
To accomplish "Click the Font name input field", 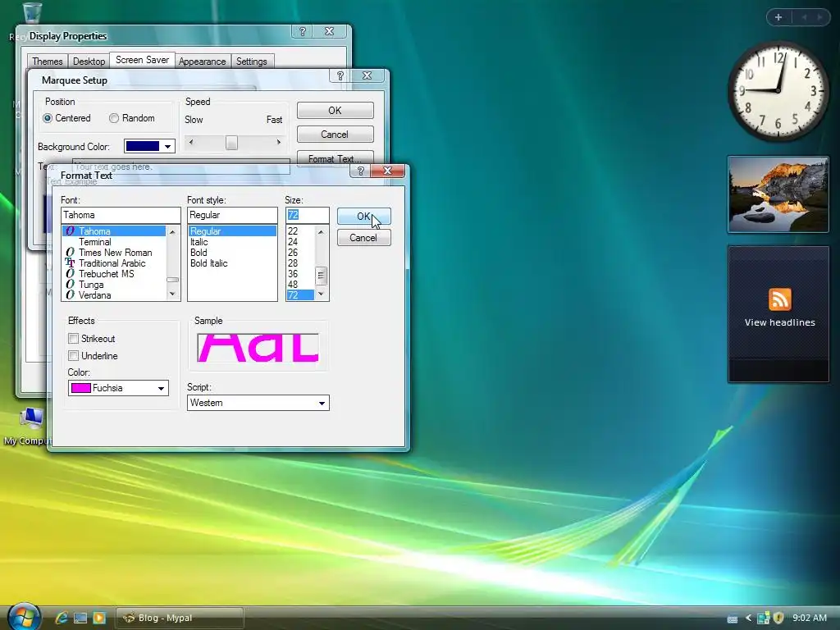I will click(x=121, y=215).
